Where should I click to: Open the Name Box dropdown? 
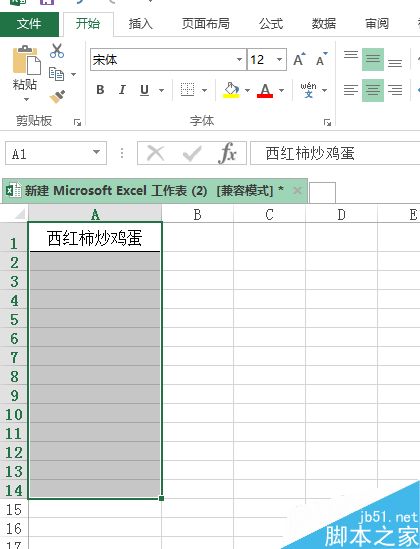tap(96, 152)
